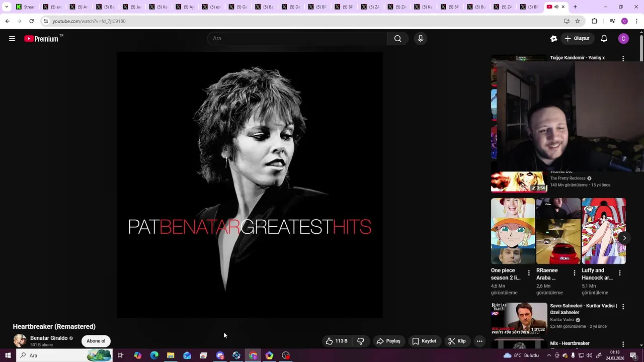
Task: Open YouTube notifications bell
Action: pyautogui.click(x=604, y=39)
